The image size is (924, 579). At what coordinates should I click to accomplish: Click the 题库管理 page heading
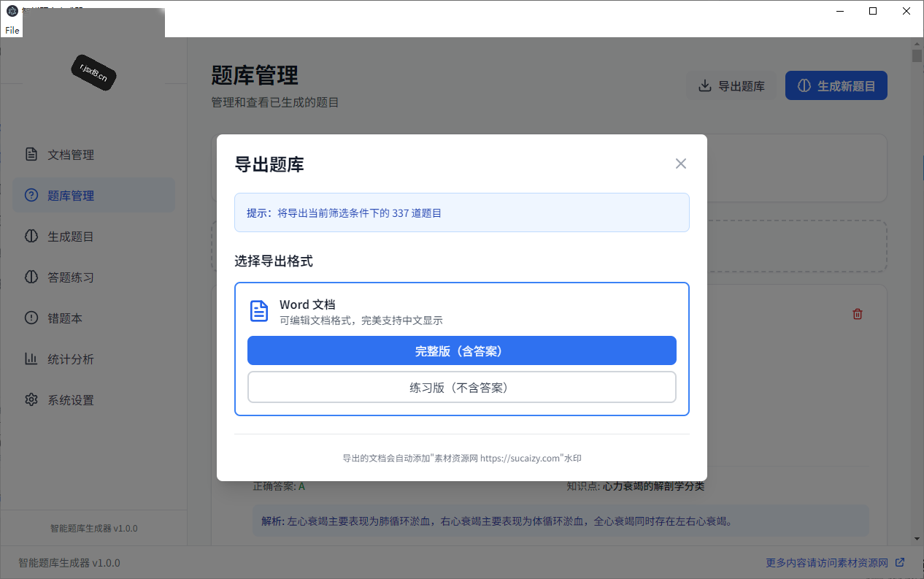click(255, 75)
